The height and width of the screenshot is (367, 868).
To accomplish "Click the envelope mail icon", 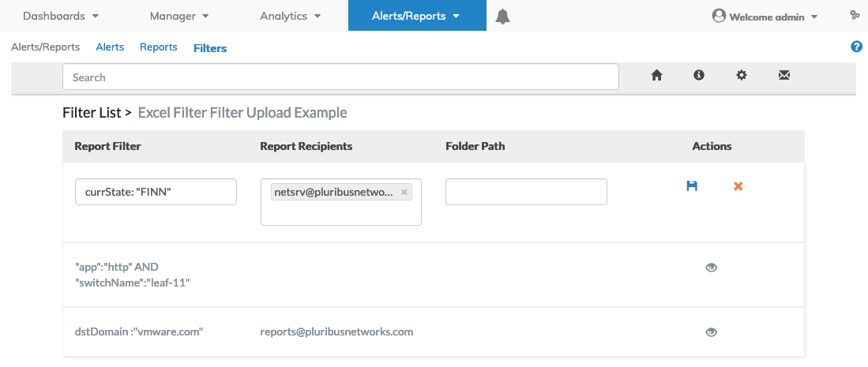I will pyautogui.click(x=783, y=76).
